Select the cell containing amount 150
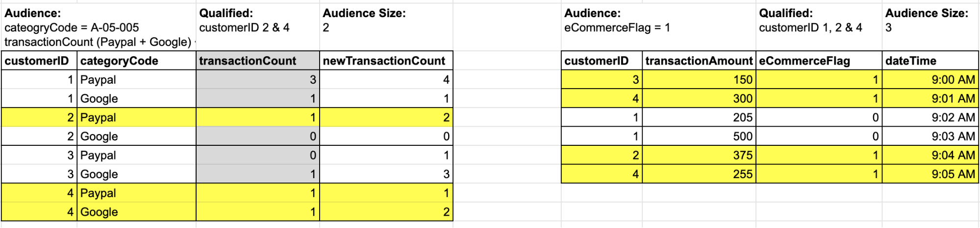The image size is (980, 228). click(699, 80)
